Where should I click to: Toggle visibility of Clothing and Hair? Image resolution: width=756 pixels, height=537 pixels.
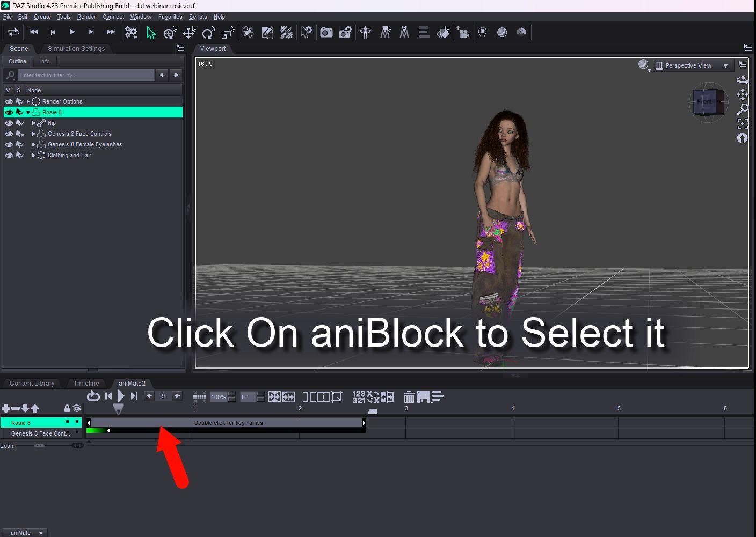coord(9,155)
